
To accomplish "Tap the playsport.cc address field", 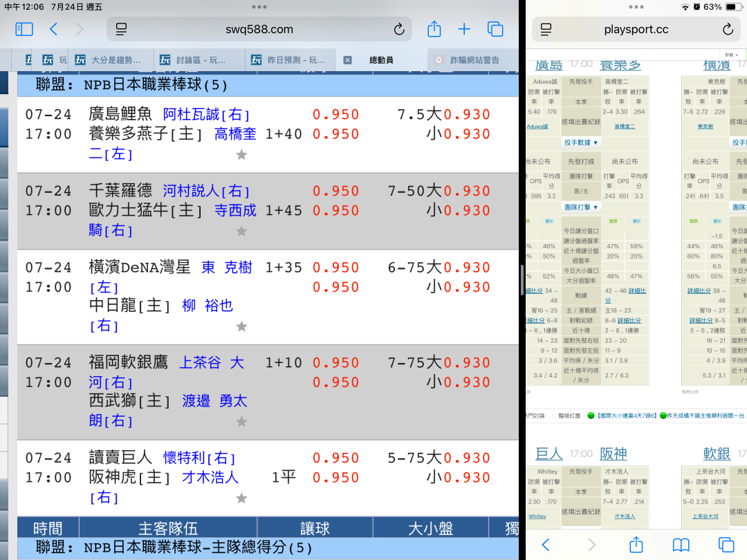I will coord(636,29).
